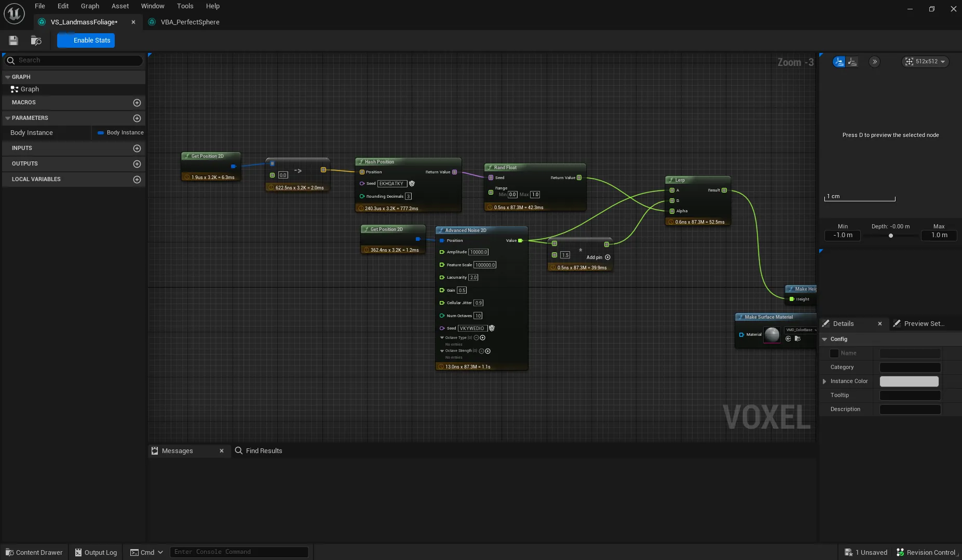Randomize the Advanced Noise 2D seed dice icon

click(492, 328)
